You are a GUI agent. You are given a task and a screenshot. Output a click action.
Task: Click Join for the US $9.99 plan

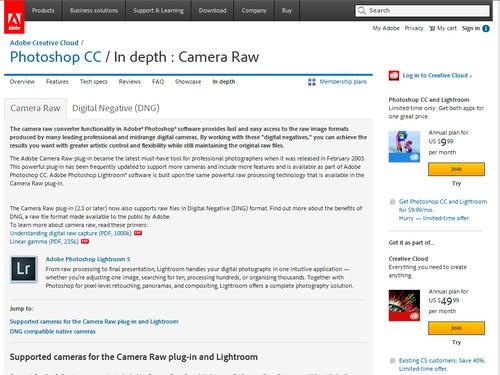click(x=456, y=169)
